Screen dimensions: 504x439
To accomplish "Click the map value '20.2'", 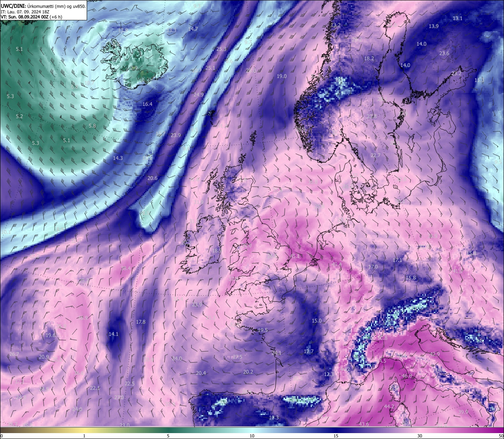I will [248, 372].
